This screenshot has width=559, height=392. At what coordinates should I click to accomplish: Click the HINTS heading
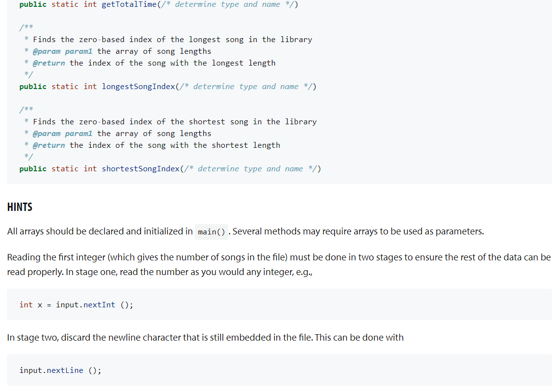(x=20, y=207)
